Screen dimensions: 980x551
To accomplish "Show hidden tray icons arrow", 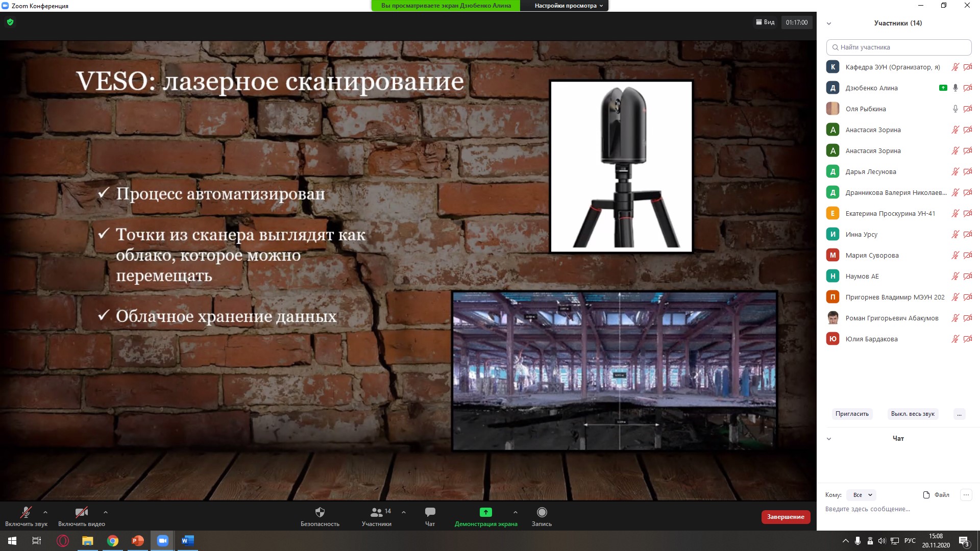I will pyautogui.click(x=845, y=541).
